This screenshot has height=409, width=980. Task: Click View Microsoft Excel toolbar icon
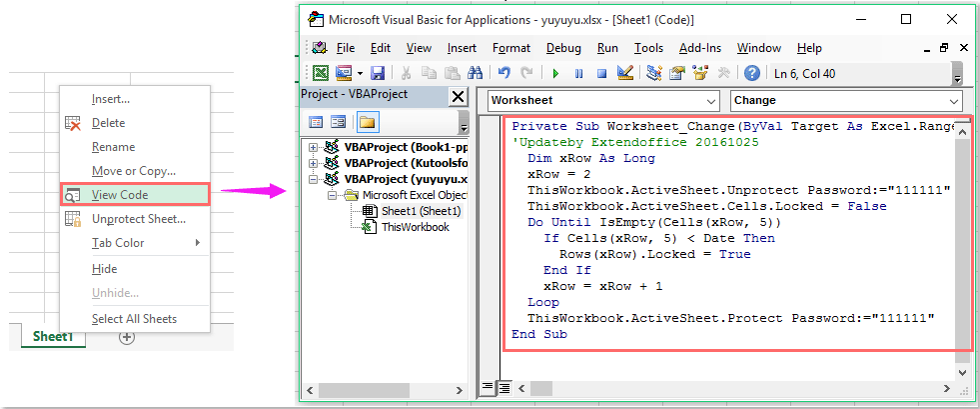pos(322,73)
